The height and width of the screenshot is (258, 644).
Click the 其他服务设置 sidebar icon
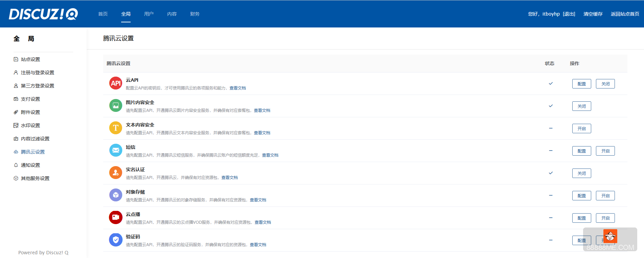(16, 178)
